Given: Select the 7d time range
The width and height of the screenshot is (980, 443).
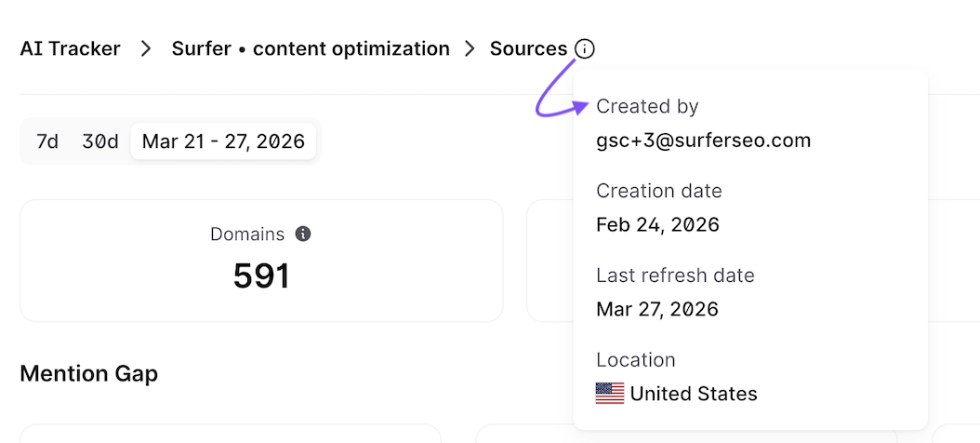Looking at the screenshot, I should tap(47, 142).
